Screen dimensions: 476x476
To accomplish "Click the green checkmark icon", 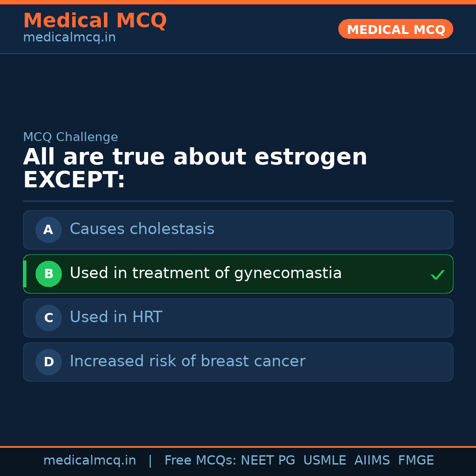I will (437, 275).
